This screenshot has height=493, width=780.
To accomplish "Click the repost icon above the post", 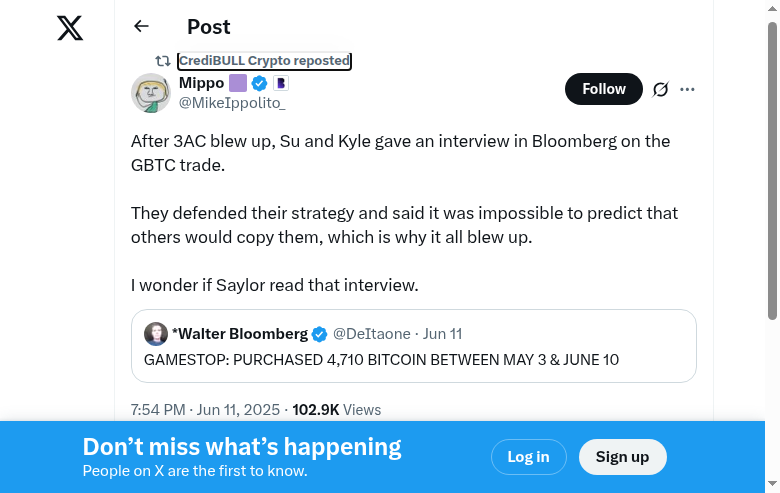I will [x=162, y=61].
